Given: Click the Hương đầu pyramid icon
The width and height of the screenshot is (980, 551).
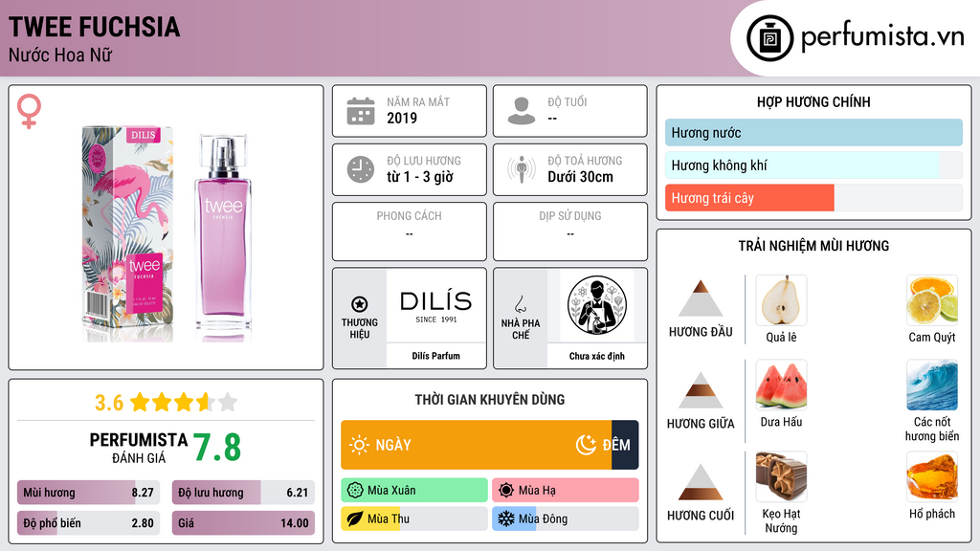Looking at the screenshot, I should (701, 298).
